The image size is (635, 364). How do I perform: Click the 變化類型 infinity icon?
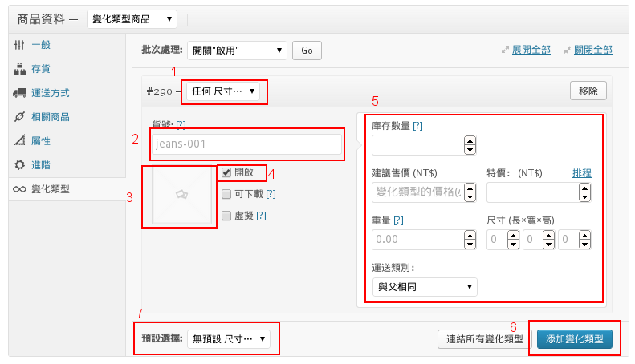[x=19, y=190]
